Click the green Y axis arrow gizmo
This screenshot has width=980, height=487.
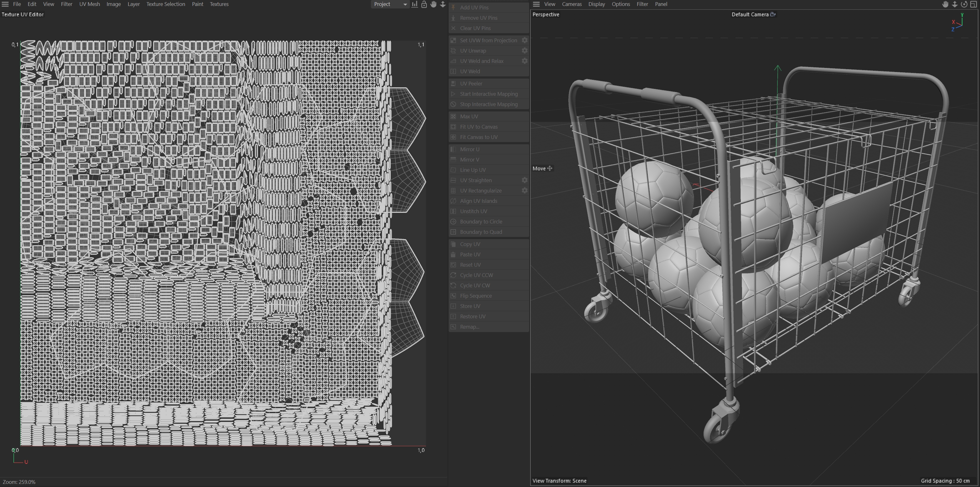[x=778, y=69]
